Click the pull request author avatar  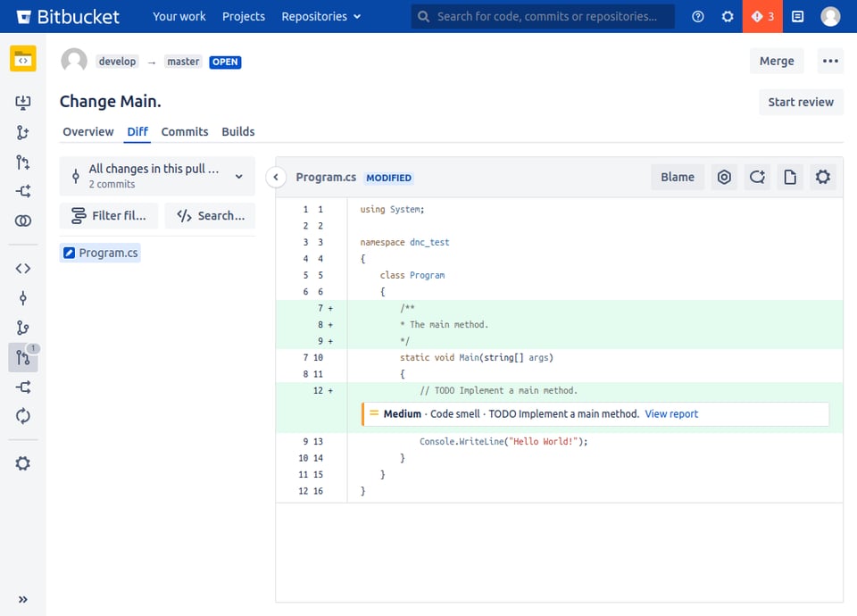coord(74,61)
